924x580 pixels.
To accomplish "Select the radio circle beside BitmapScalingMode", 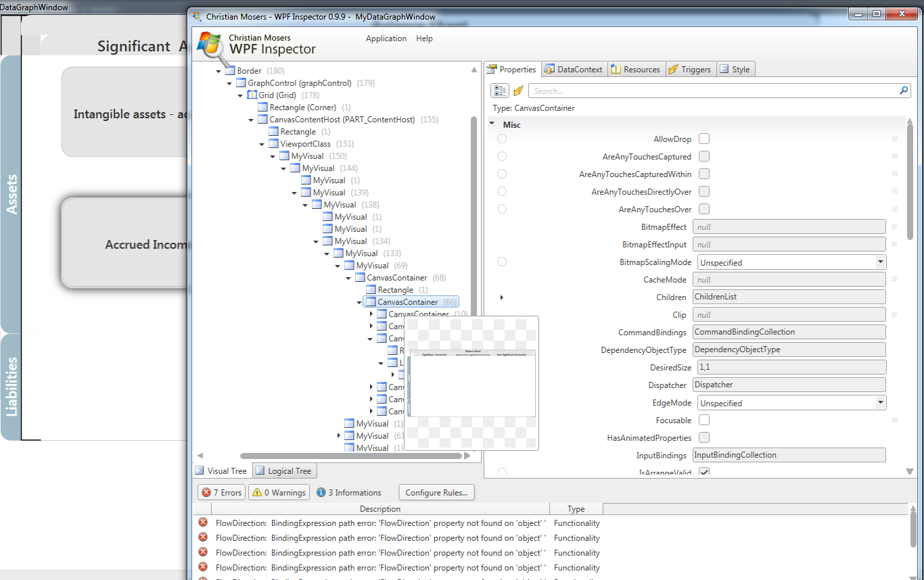I will 502,262.
